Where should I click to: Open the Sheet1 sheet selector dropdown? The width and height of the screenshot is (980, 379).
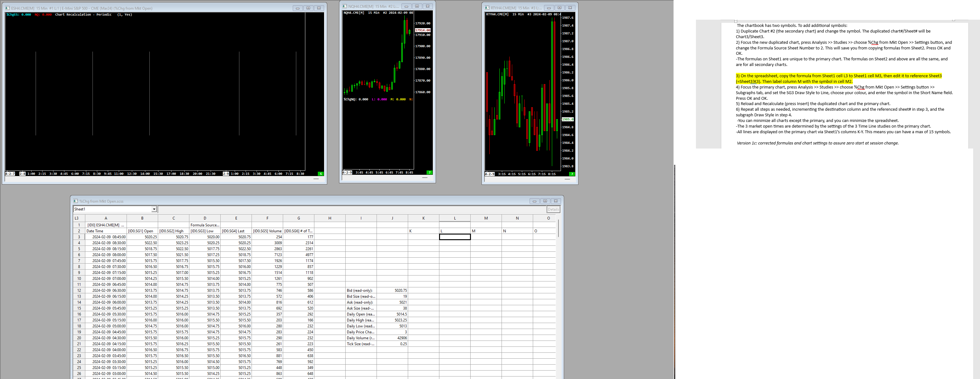click(x=154, y=209)
